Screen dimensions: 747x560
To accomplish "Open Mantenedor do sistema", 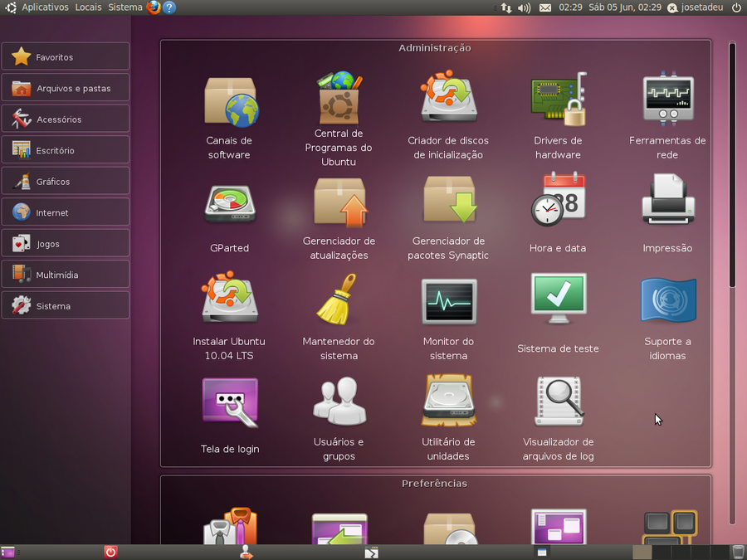I will coord(339,318).
